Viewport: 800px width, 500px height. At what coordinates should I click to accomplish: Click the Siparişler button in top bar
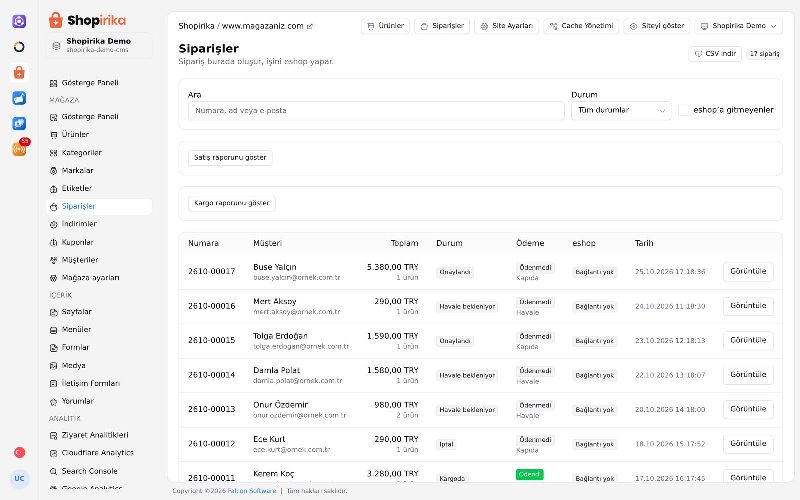442,26
